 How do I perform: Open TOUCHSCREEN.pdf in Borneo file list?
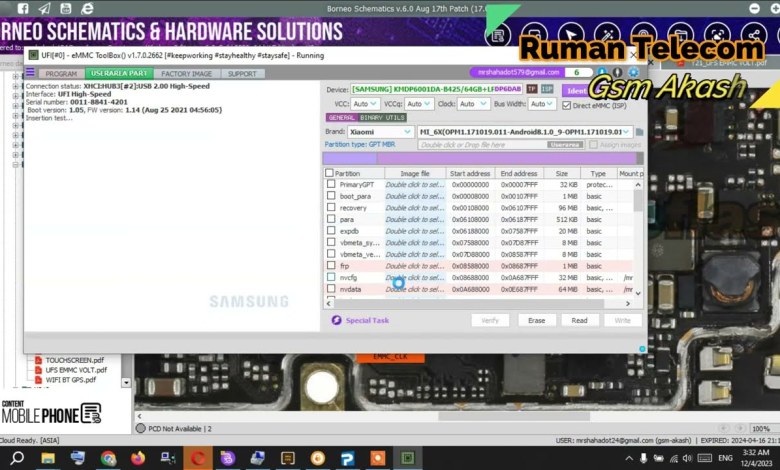(75, 360)
